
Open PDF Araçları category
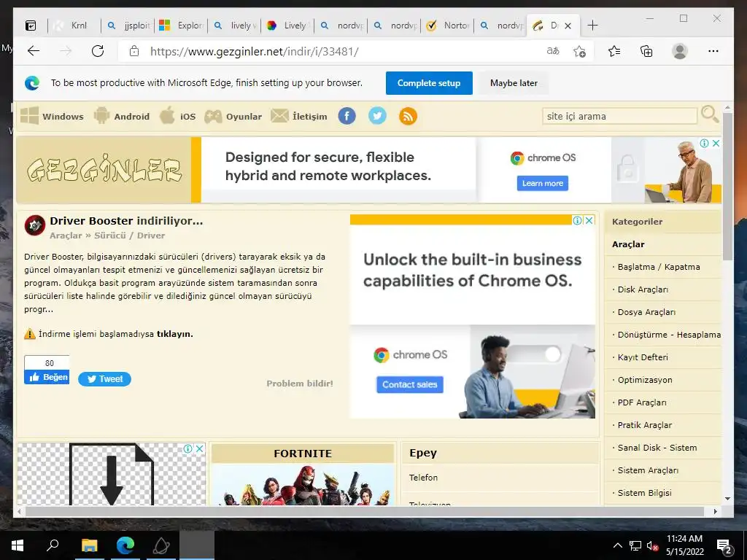point(642,402)
